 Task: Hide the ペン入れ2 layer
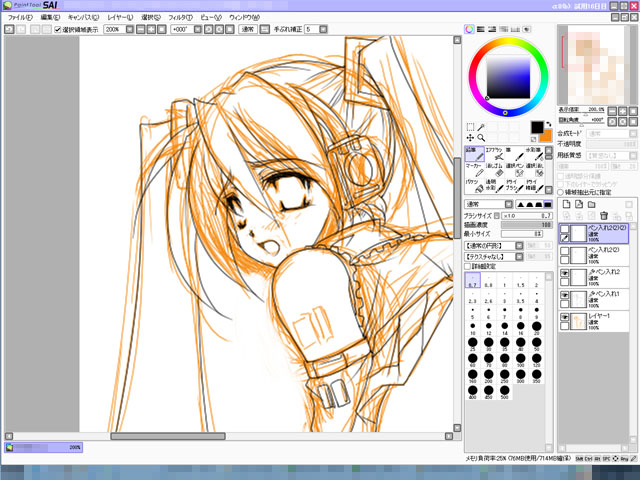564,273
